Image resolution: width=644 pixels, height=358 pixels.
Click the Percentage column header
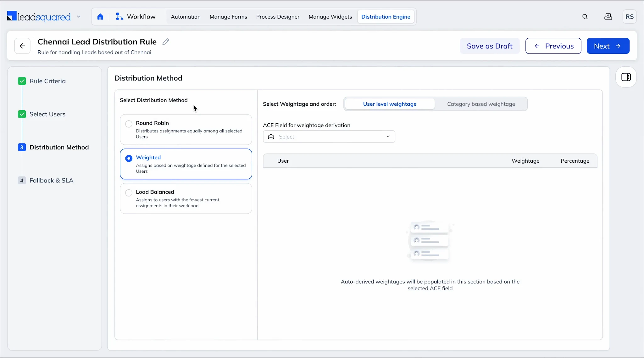click(x=575, y=161)
